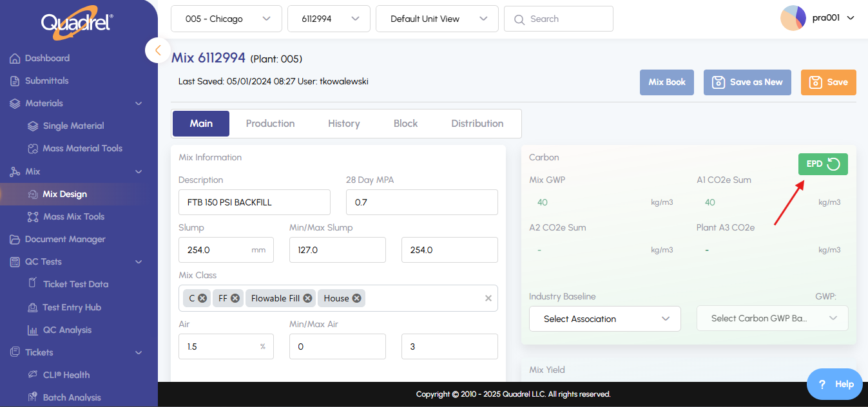Screen dimensions: 868x407
Task: Click the Ticket Test Data icon
Action: pyautogui.click(x=33, y=284)
